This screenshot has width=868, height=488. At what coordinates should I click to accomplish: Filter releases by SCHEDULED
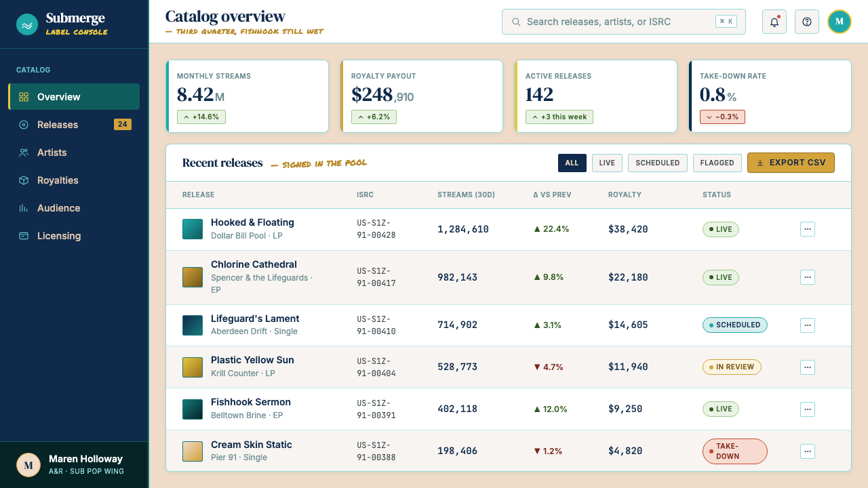658,163
